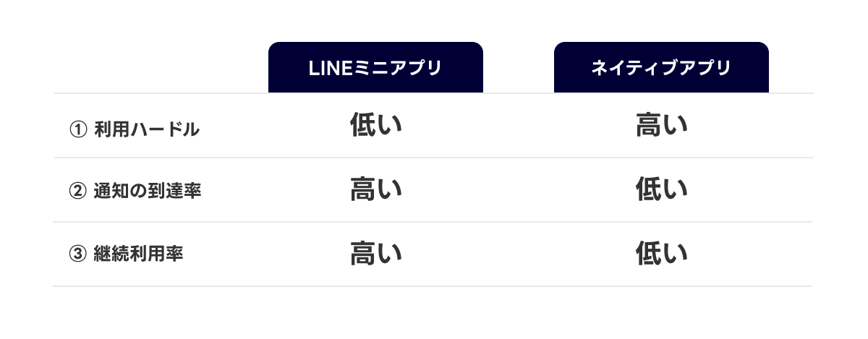This screenshot has height=339, width=868.
Task: Click the circled number ① icon
Action: [x=77, y=129]
